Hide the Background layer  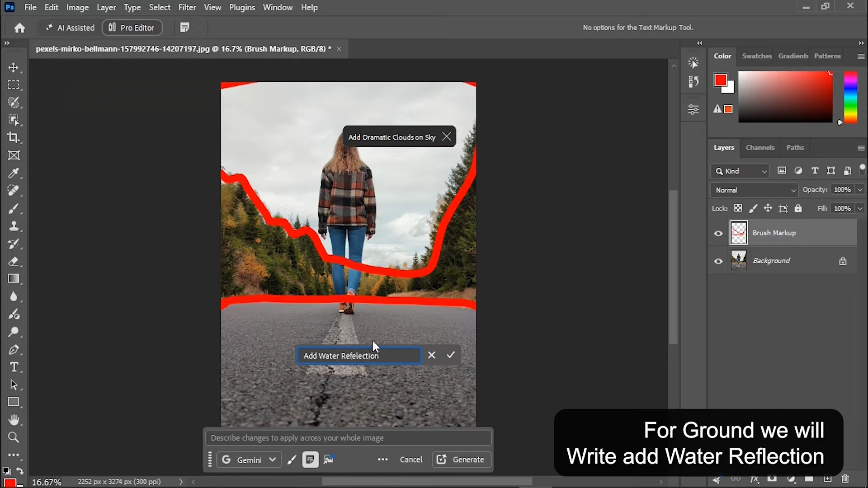(718, 261)
